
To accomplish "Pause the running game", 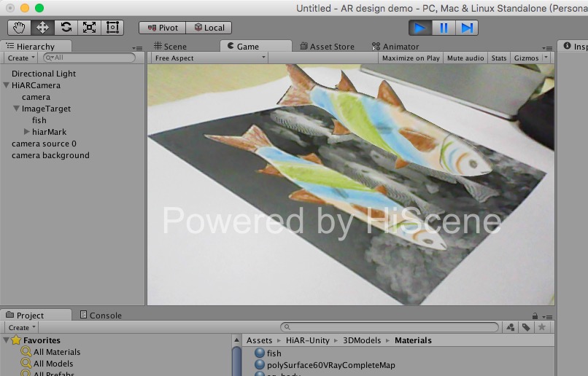I will tap(444, 28).
